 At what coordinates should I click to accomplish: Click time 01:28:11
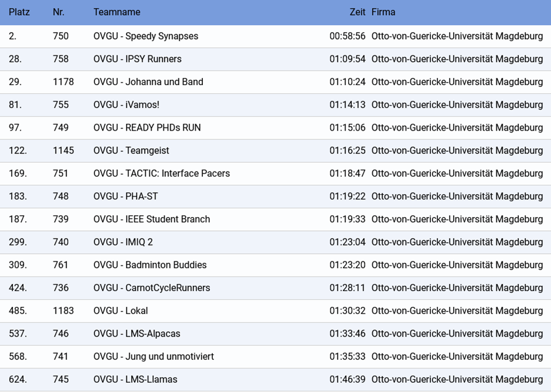coord(348,288)
